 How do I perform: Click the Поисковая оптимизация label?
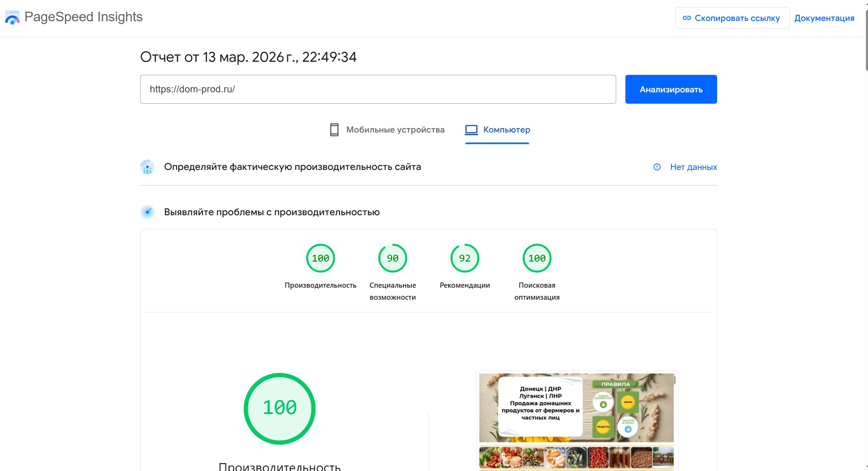[537, 291]
